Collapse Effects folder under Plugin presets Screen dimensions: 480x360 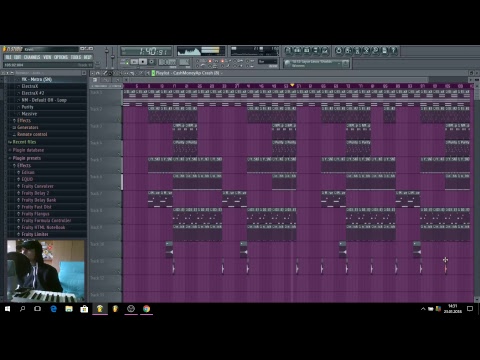click(x=24, y=165)
